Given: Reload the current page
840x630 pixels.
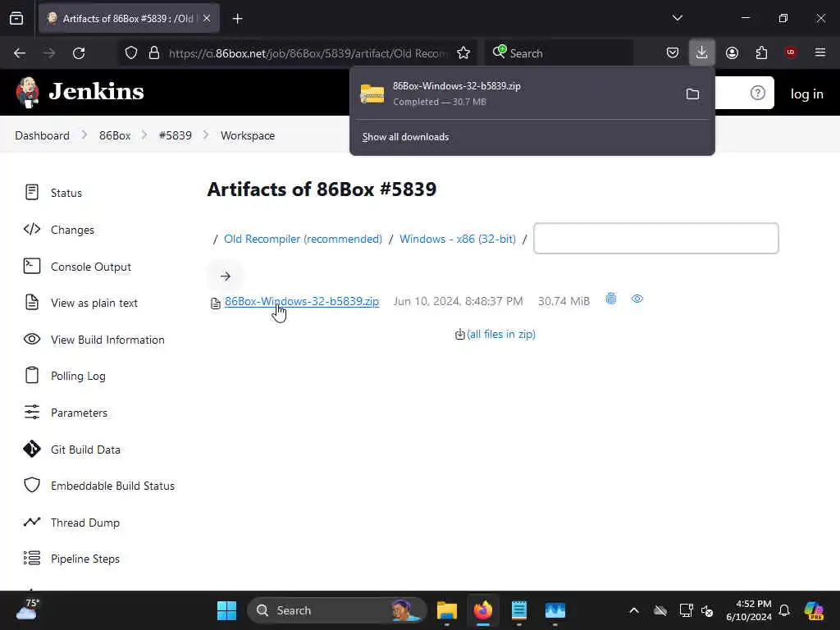Looking at the screenshot, I should click(79, 53).
